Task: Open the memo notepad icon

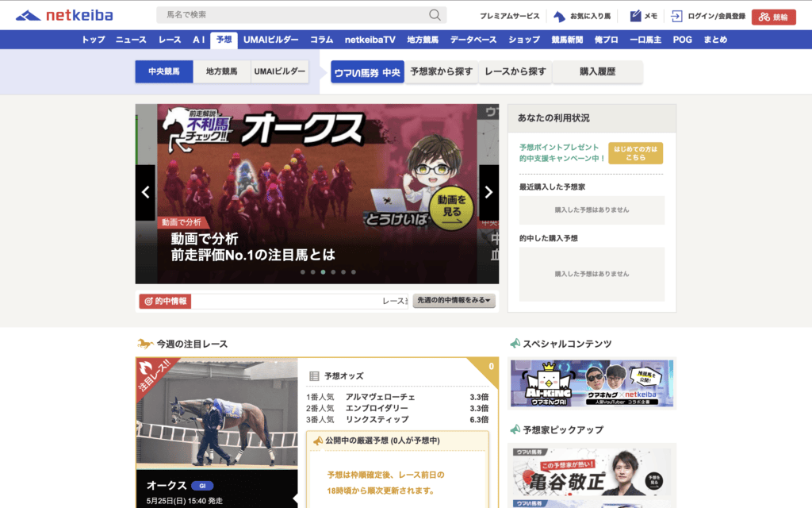Action: pyautogui.click(x=635, y=16)
